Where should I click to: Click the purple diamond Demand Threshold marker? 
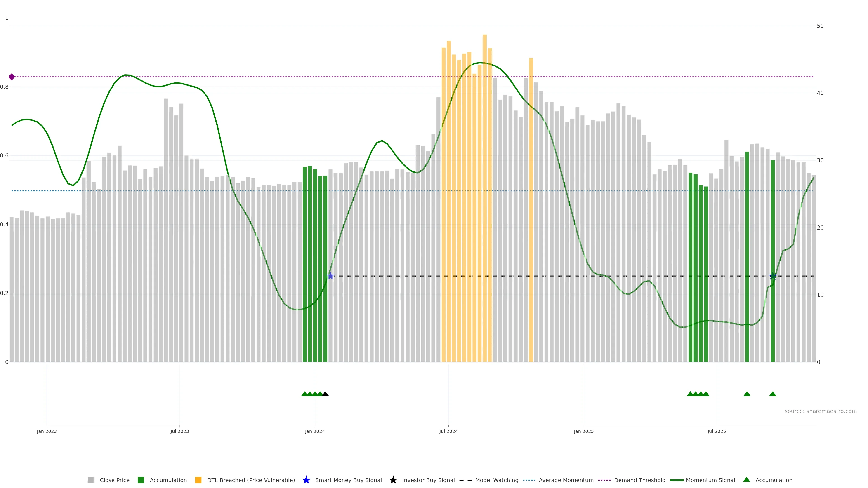point(12,77)
